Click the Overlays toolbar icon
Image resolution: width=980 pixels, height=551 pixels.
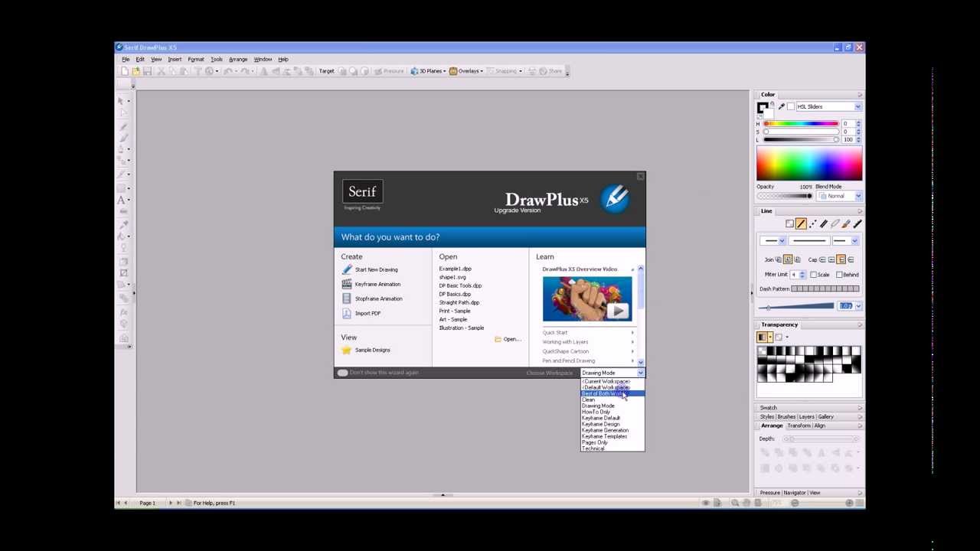[453, 71]
